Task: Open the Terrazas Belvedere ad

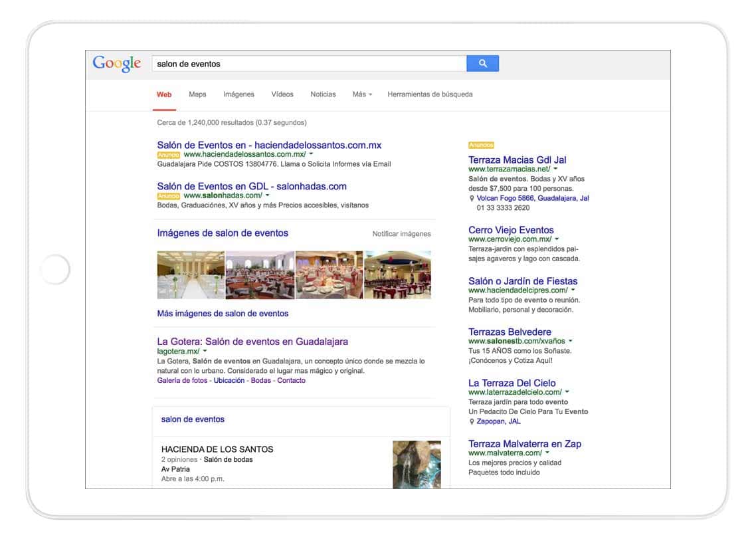Action: pyautogui.click(x=510, y=332)
